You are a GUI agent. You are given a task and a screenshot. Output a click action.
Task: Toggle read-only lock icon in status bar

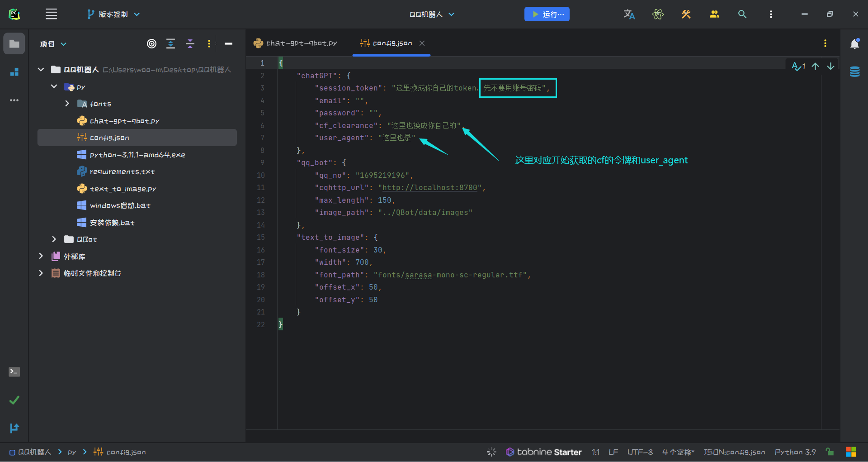pyautogui.click(x=830, y=452)
